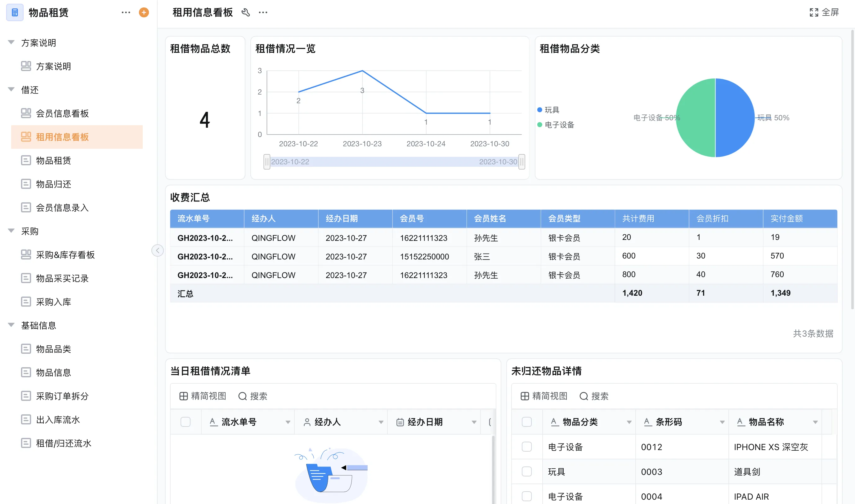855x504 pixels.
Task: Check the 道具剑 row checkbox
Action: [526, 471]
